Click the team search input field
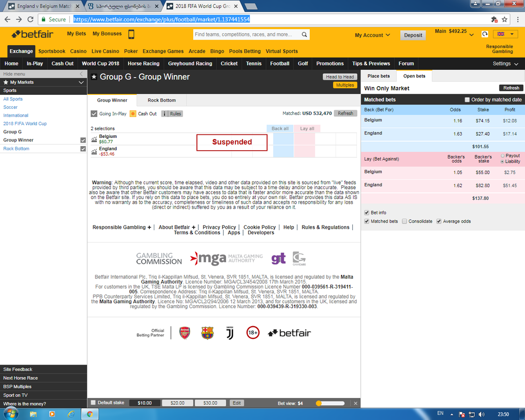Image resolution: width=525 pixels, height=420 pixels. coord(247,34)
